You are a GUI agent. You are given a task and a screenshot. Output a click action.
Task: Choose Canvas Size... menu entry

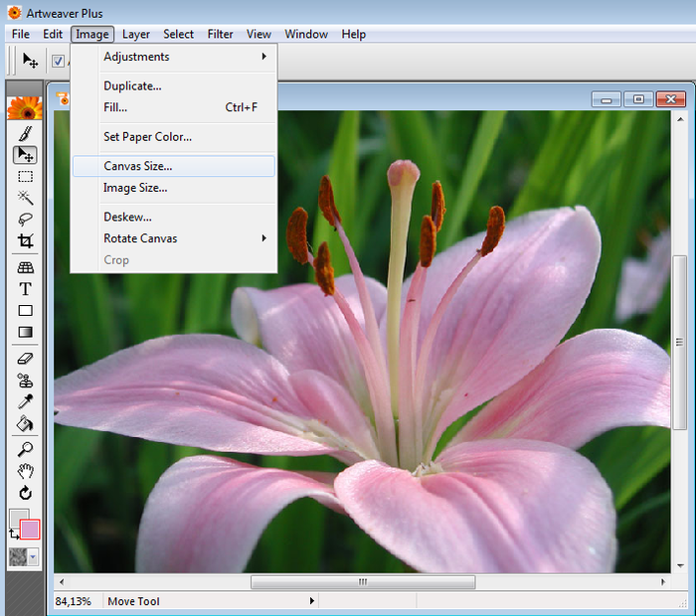tap(174, 166)
